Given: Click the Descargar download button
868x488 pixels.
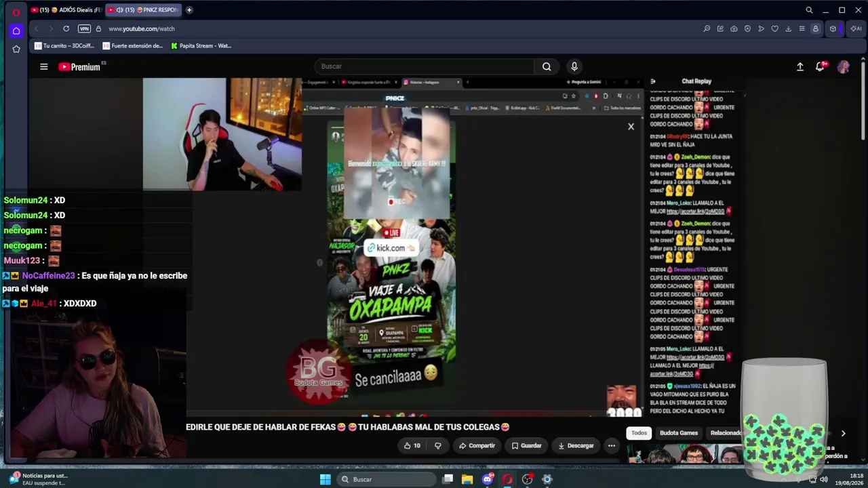Looking at the screenshot, I should coord(576,445).
